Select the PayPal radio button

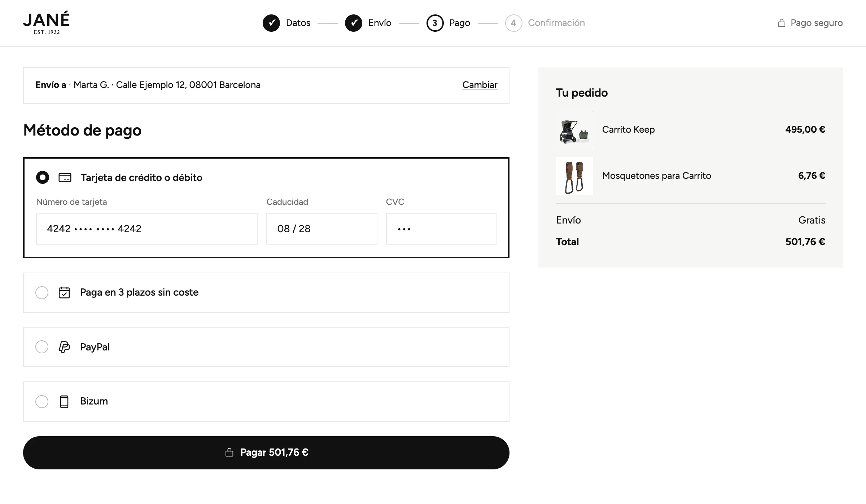pos(42,347)
